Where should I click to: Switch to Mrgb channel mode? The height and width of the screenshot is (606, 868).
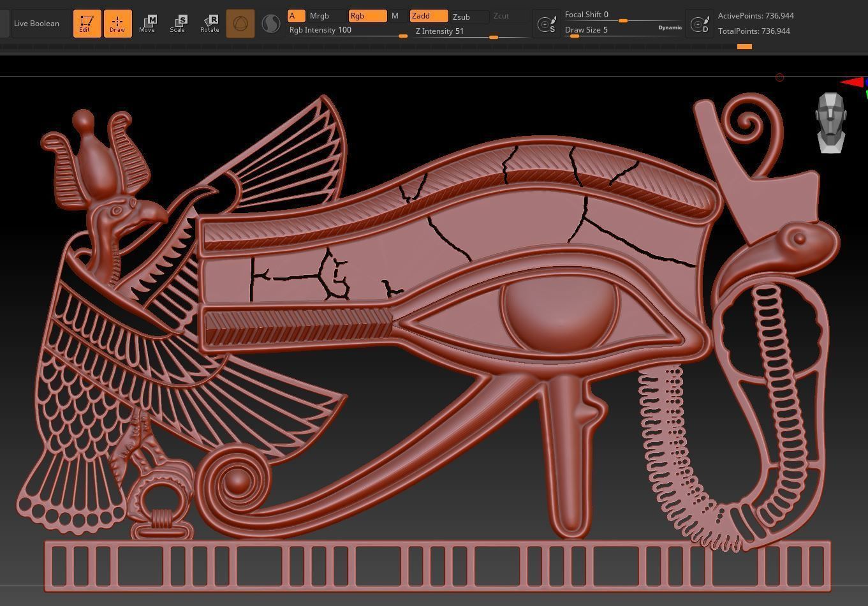tap(327, 16)
